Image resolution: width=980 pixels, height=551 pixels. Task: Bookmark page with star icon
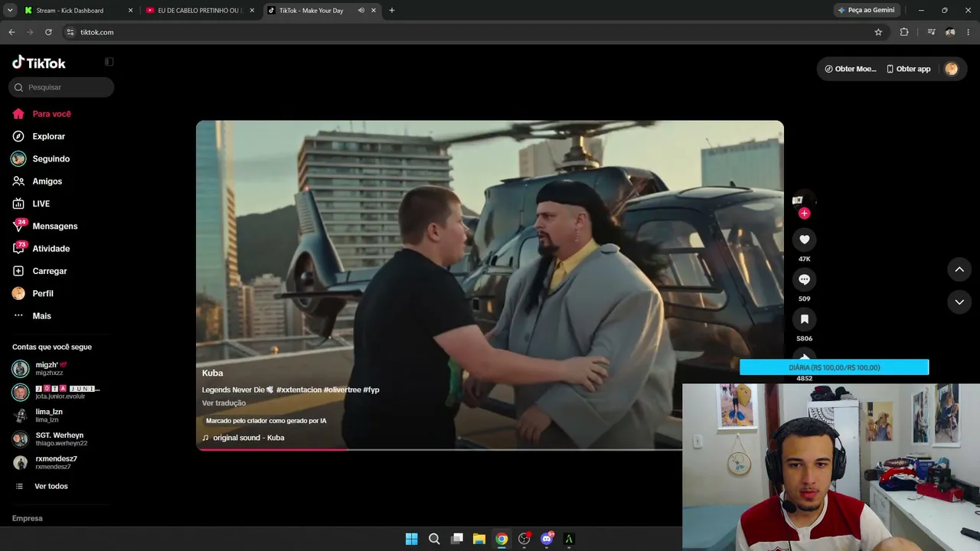[878, 32]
